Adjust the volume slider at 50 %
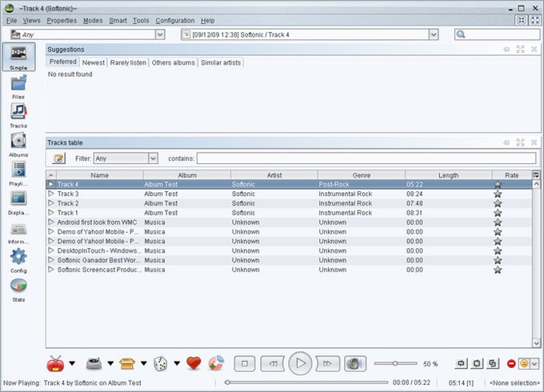Viewport: 544px width, 392px height. (395, 363)
